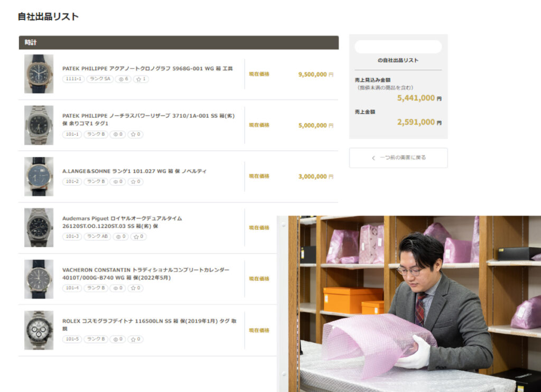Image resolution: width=541 pixels, height=392 pixels.
Task: Click 現在価格 label on Aquanaut row
Action: point(259,74)
